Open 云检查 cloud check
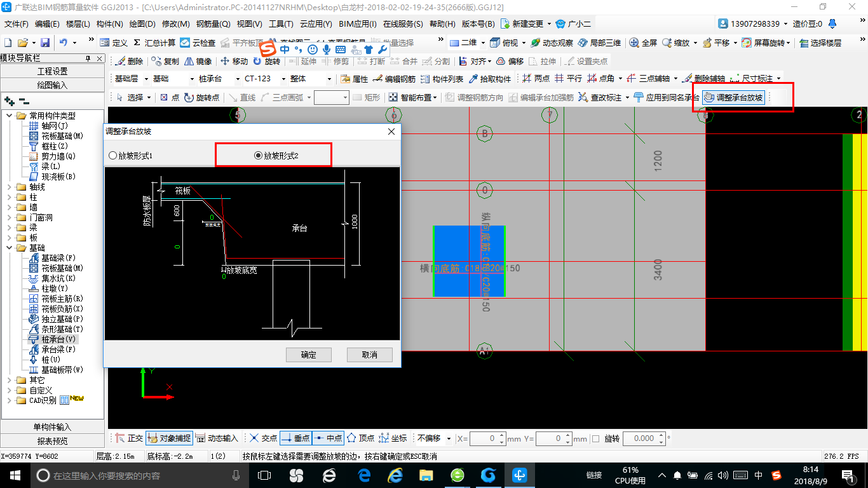The image size is (868, 488). click(198, 43)
